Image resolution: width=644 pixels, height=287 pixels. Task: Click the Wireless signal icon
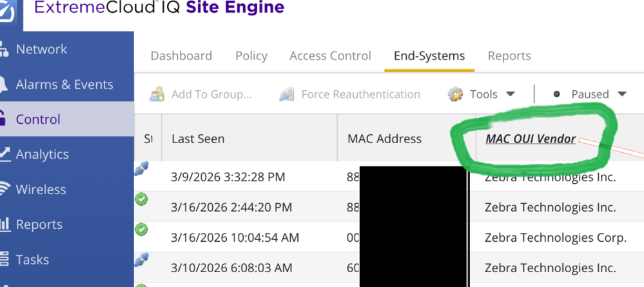coord(5,189)
